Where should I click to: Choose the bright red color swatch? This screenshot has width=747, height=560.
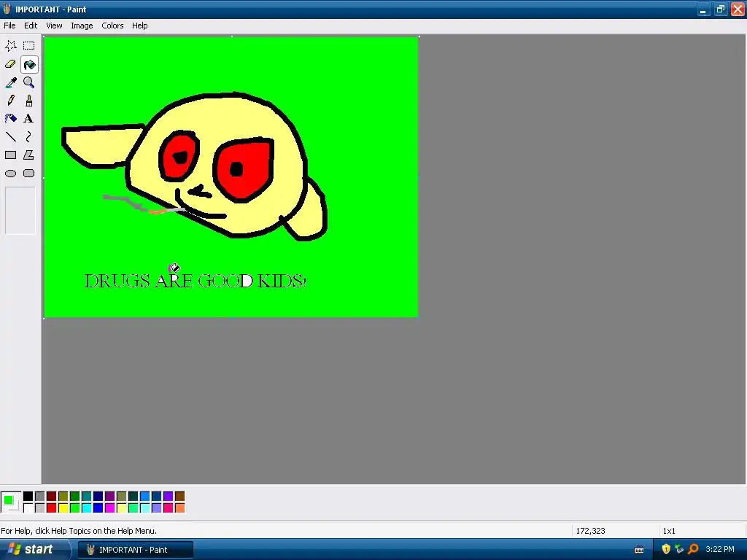[52, 508]
